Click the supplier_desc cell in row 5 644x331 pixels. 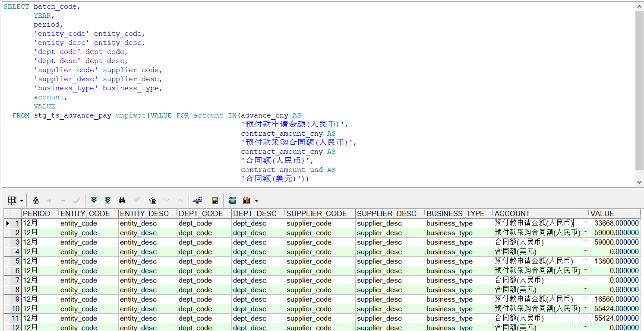390,261
